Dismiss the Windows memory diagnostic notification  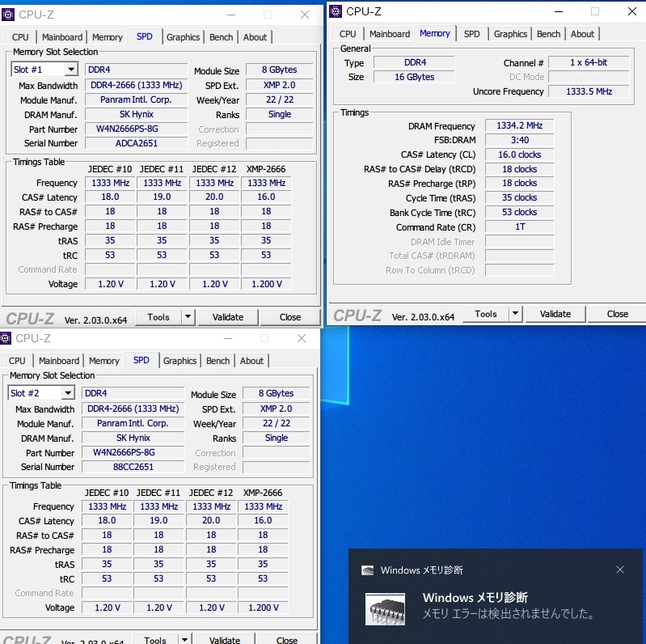[x=619, y=570]
